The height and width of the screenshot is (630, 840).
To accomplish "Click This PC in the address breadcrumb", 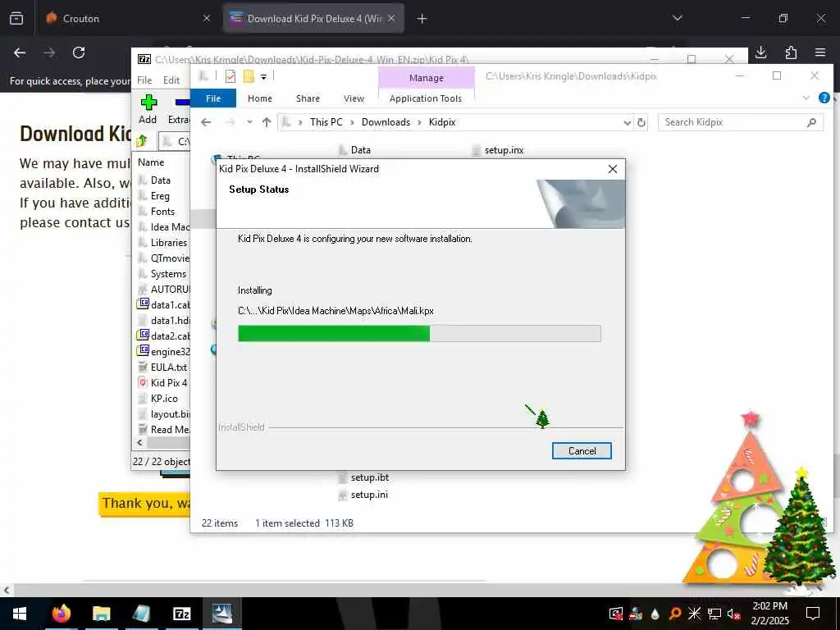I will tap(326, 122).
